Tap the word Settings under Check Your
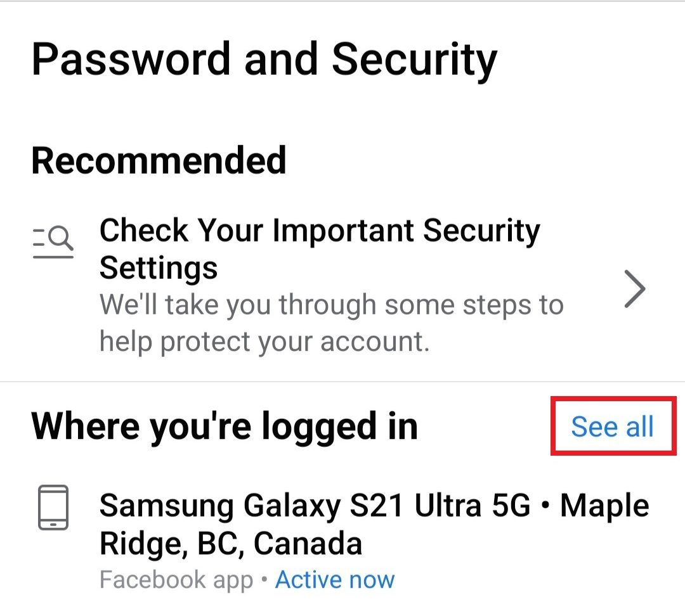 pyautogui.click(x=159, y=267)
